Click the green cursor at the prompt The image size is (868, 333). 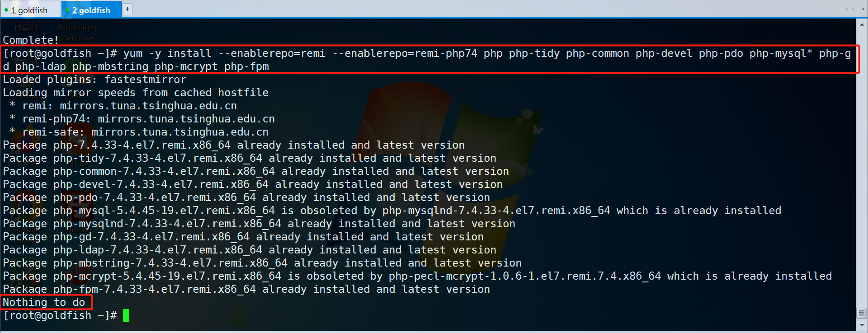[x=126, y=315]
